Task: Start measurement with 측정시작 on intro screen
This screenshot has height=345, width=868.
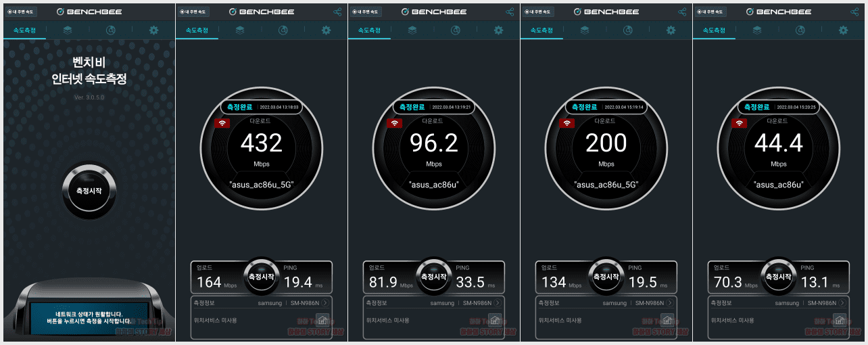Action: (x=89, y=190)
